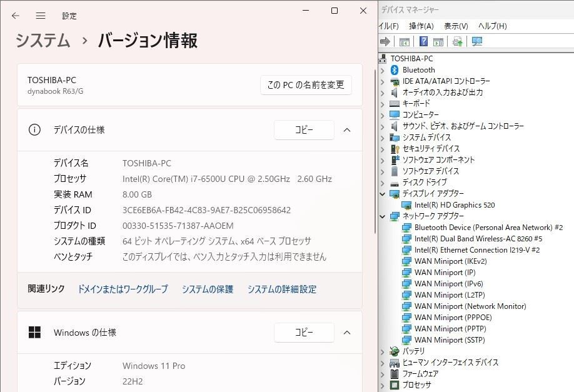The width and height of the screenshot is (574, 392).
Task: Select WAN Miniport (SSTP) adapter
Action: [450, 340]
